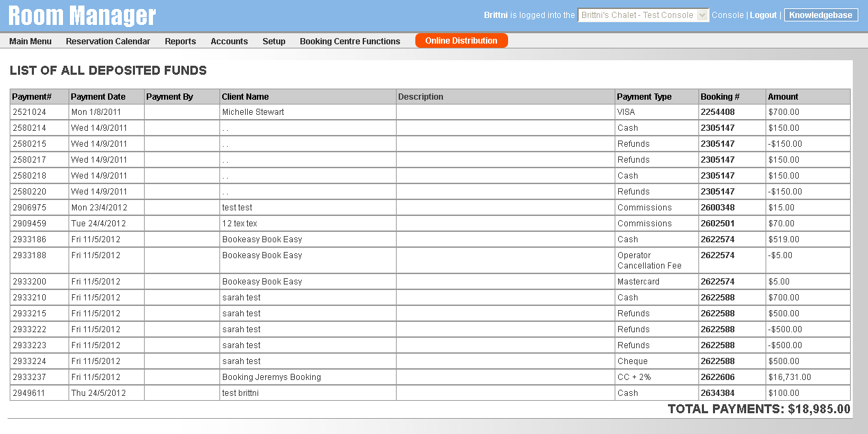The width and height of the screenshot is (868, 434).
Task: Open the Accounts menu
Action: coord(229,42)
